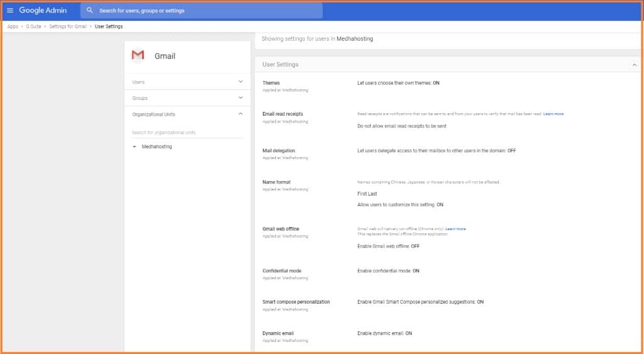This screenshot has width=644, height=354.
Task: Toggle the Medhahosting tree arrow
Action: [x=135, y=147]
